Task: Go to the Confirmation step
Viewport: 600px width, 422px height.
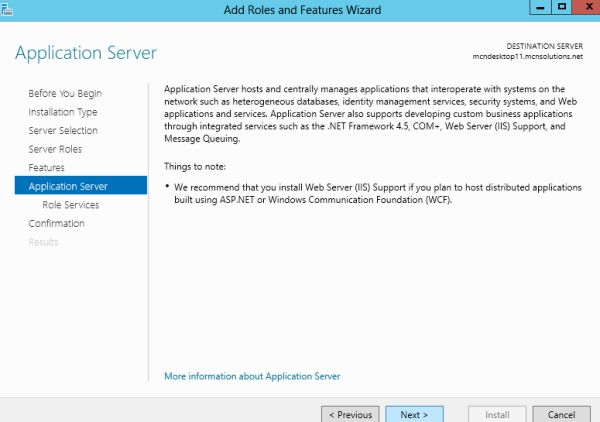Action: point(57,223)
